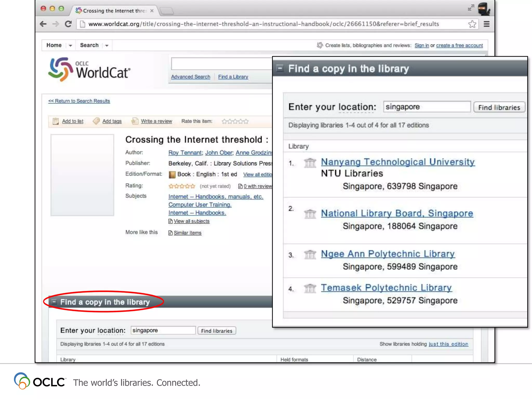
Task: Bookmark this page with the star icon
Action: [x=472, y=24]
